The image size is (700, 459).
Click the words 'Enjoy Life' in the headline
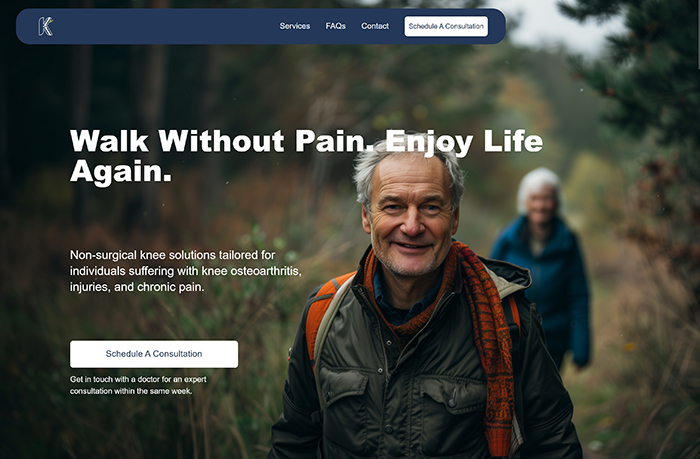(464, 142)
